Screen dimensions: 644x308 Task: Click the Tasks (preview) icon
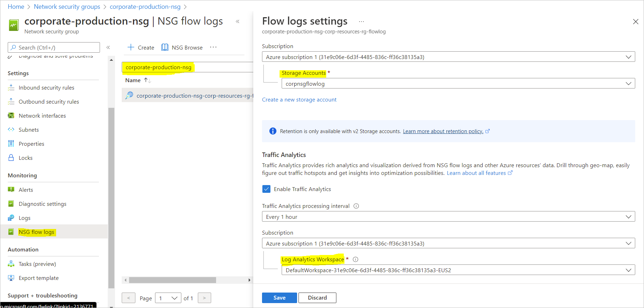(x=11, y=264)
